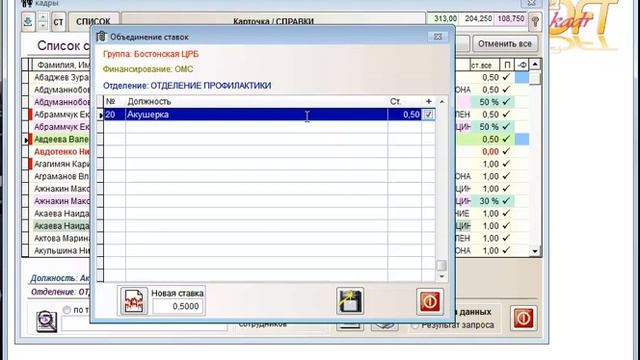Select the radio button labeled по т
The image size is (640, 360).
(x=67, y=310)
